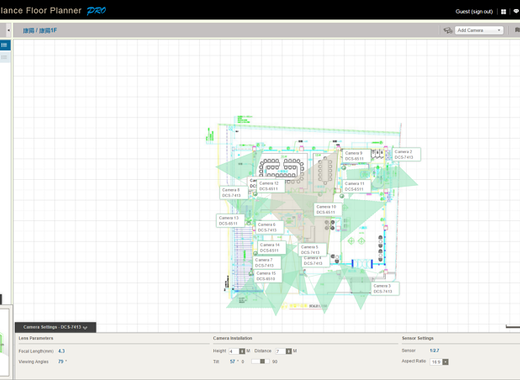Image resolution: width=520 pixels, height=380 pixels.
Task: Collapse the left sidebar with the arrow
Action: 8,30
